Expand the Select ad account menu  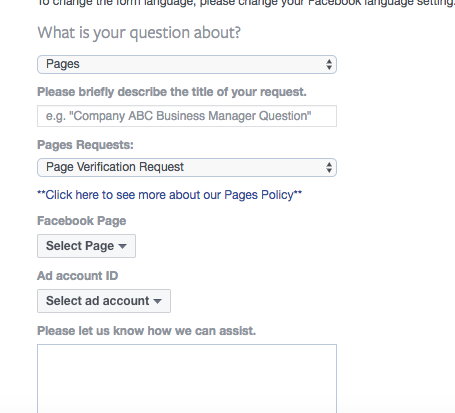pyautogui.click(x=104, y=301)
